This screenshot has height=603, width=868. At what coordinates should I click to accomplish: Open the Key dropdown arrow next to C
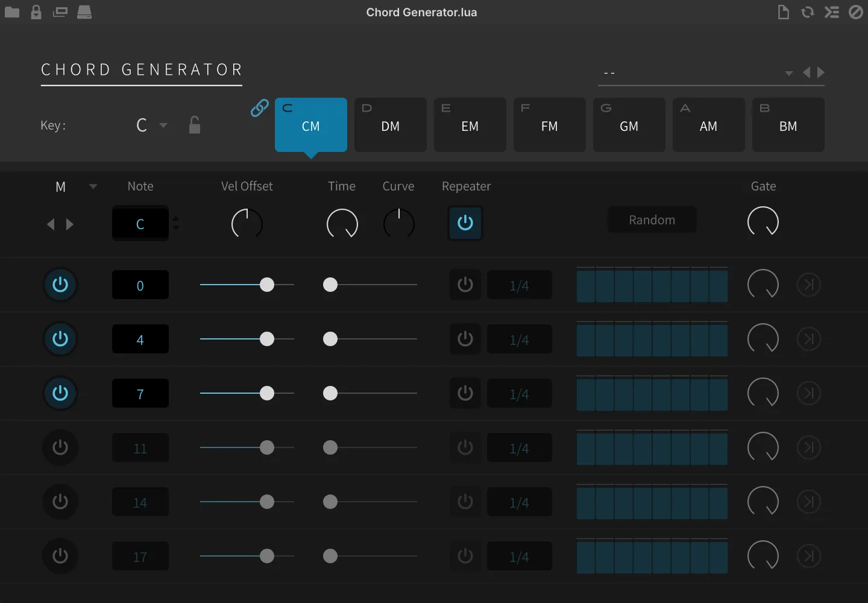click(163, 125)
